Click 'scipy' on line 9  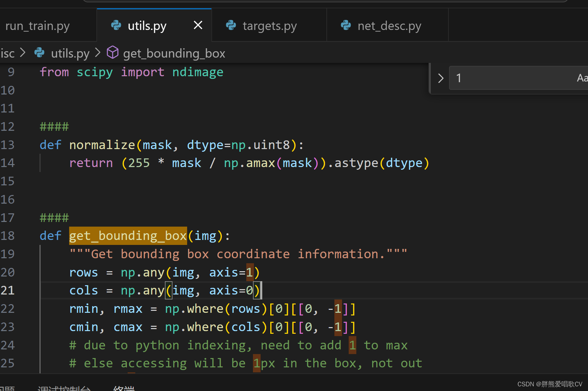click(x=95, y=72)
